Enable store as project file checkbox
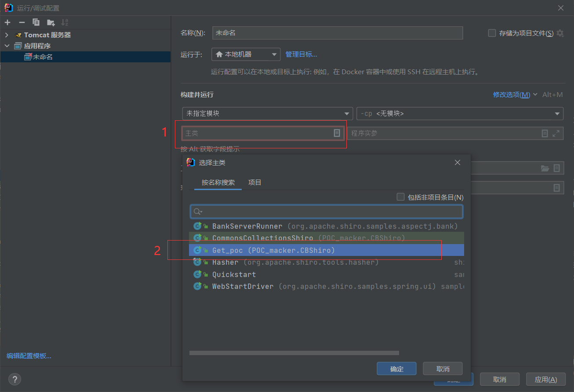574x392 pixels. click(x=492, y=33)
